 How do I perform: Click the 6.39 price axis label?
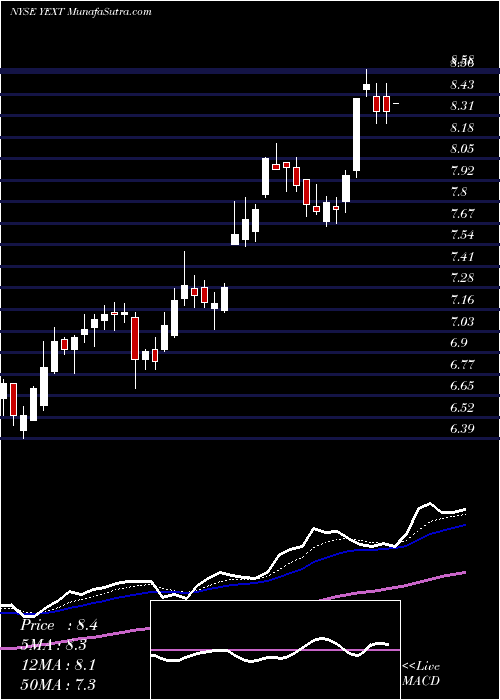462,429
